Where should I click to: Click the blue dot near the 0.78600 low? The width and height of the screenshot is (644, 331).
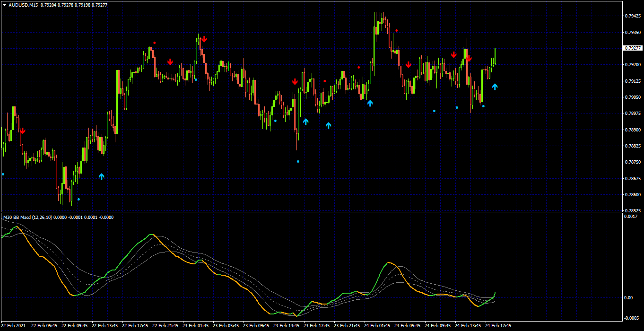point(78,199)
